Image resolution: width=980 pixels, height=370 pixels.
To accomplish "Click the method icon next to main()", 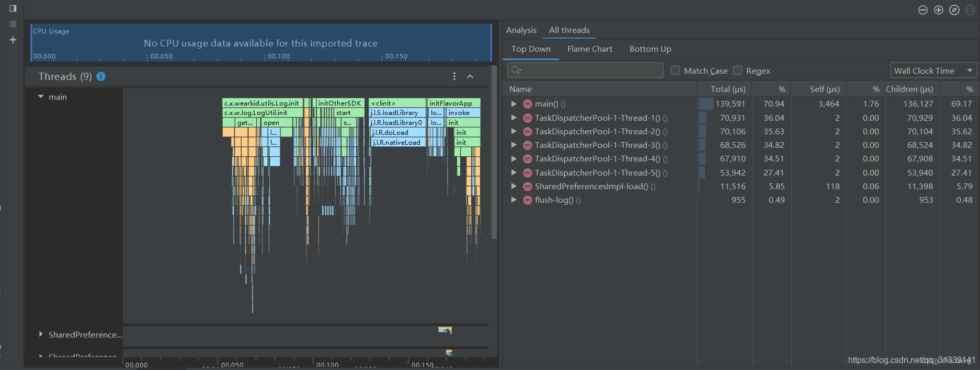I will pyautogui.click(x=527, y=104).
